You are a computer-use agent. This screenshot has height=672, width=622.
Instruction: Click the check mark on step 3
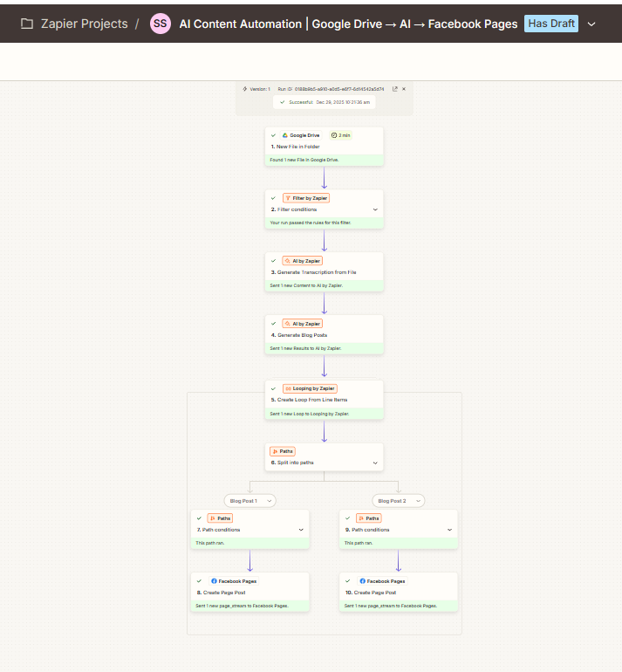tap(273, 261)
